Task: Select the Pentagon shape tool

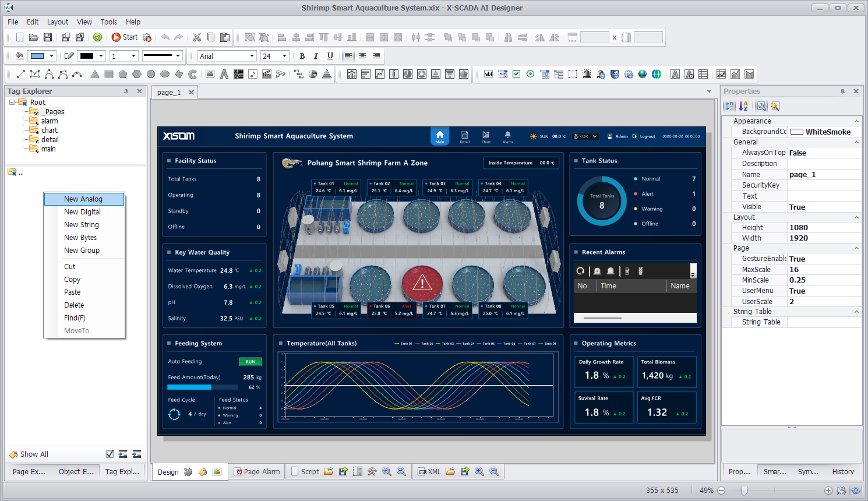Action: pyautogui.click(x=123, y=74)
